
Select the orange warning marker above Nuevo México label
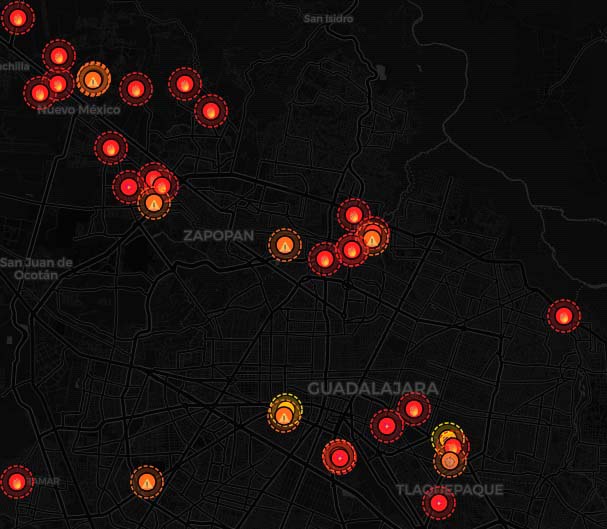93,79
